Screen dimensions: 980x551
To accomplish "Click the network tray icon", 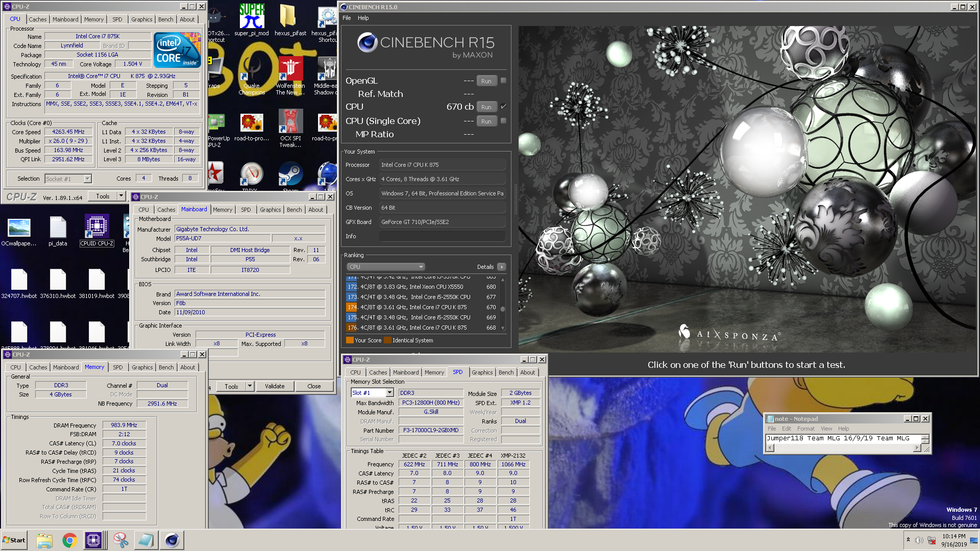I will click(x=932, y=540).
